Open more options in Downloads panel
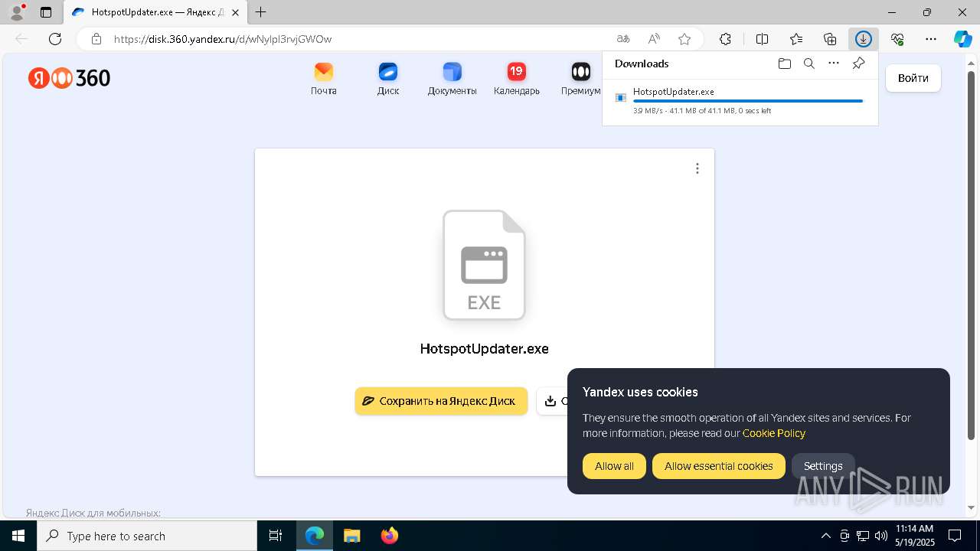The height and width of the screenshot is (551, 980). pos(834,64)
